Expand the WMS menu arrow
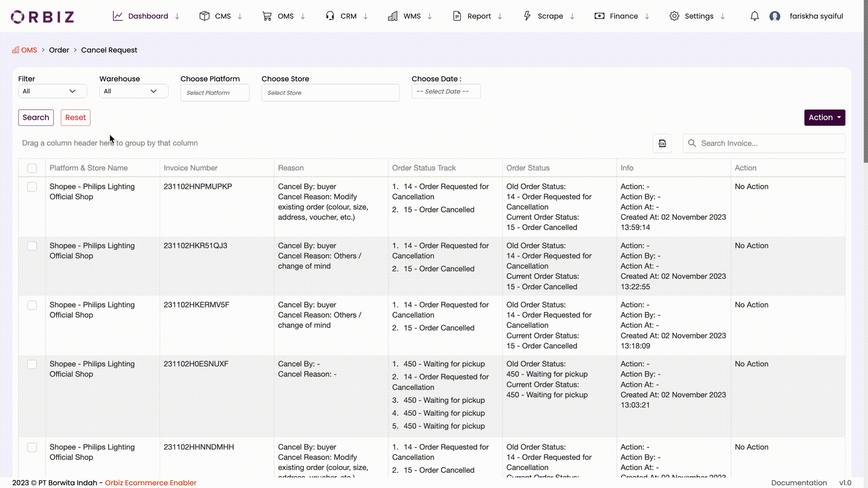Image resolution: width=868 pixels, height=488 pixels. point(430,16)
